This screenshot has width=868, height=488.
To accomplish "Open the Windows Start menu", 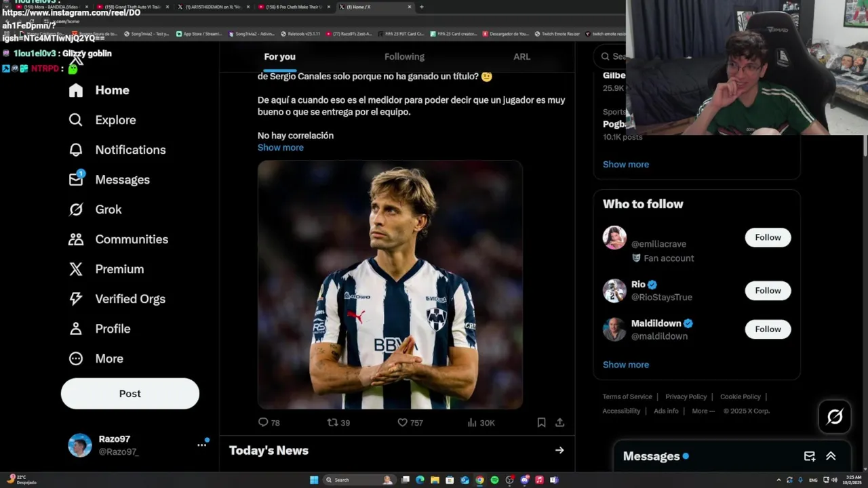I will point(314,480).
